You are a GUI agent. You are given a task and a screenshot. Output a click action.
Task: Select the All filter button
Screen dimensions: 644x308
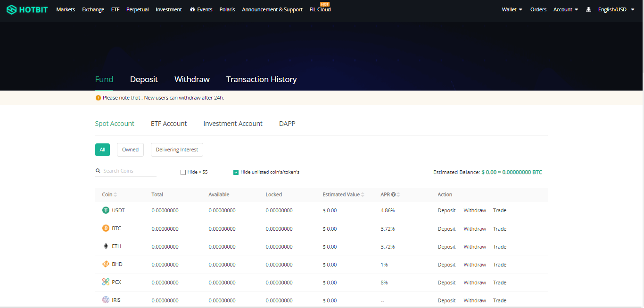tap(102, 150)
